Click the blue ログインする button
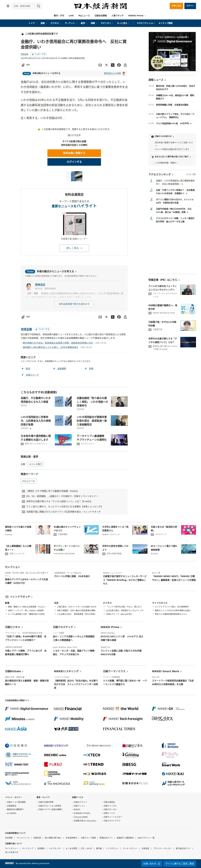201x868 pixels. [74, 162]
